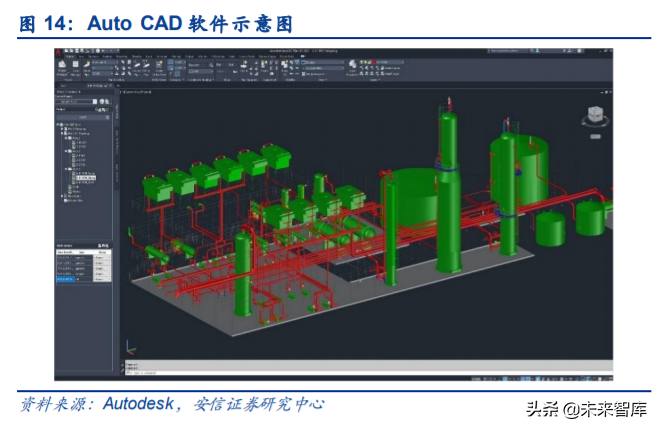The height and width of the screenshot is (430, 659).
Task: Open the Data Manager ribbon button
Action: click(76, 69)
